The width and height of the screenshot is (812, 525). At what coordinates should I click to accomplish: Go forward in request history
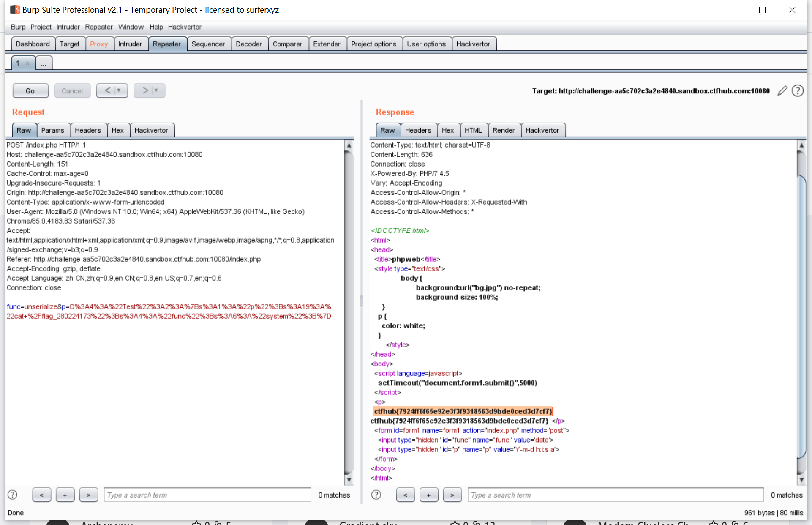tap(144, 90)
